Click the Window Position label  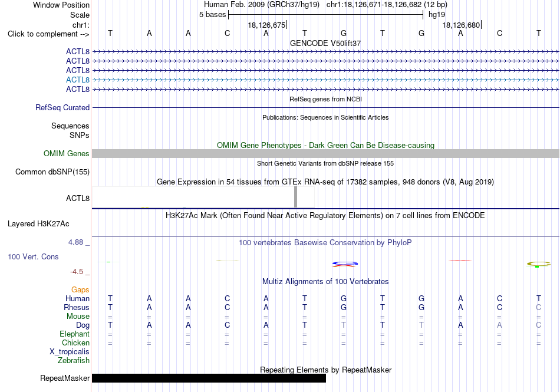point(61,5)
